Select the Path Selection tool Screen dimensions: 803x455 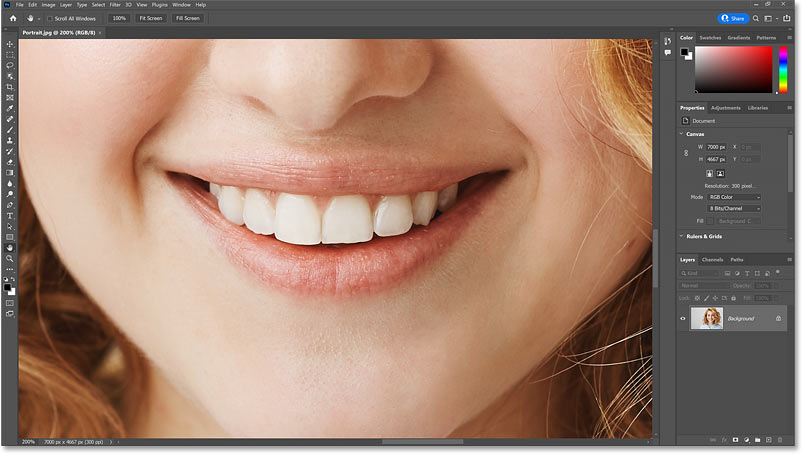(10, 226)
